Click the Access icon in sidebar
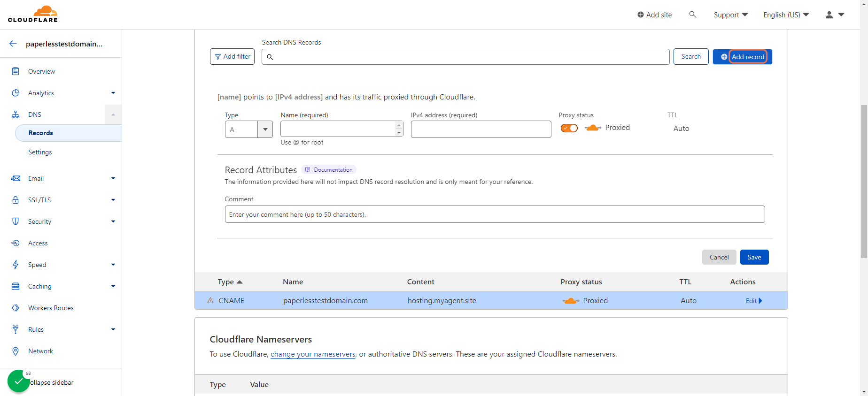The image size is (868, 396). [x=15, y=243]
